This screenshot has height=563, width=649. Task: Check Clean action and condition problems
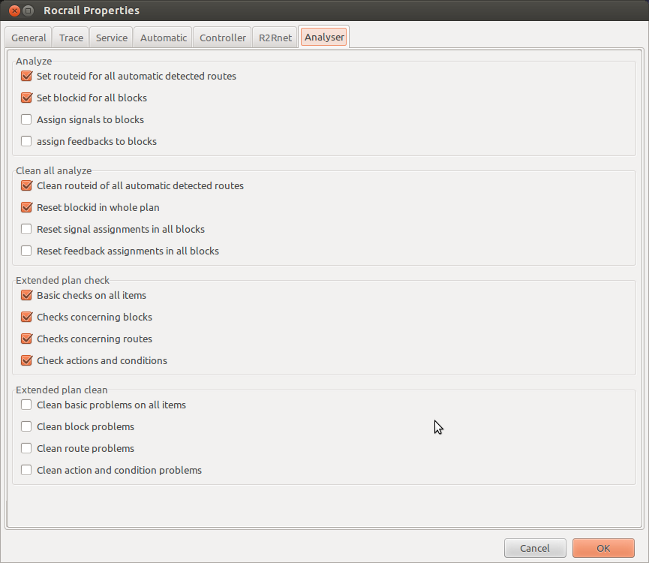click(27, 471)
